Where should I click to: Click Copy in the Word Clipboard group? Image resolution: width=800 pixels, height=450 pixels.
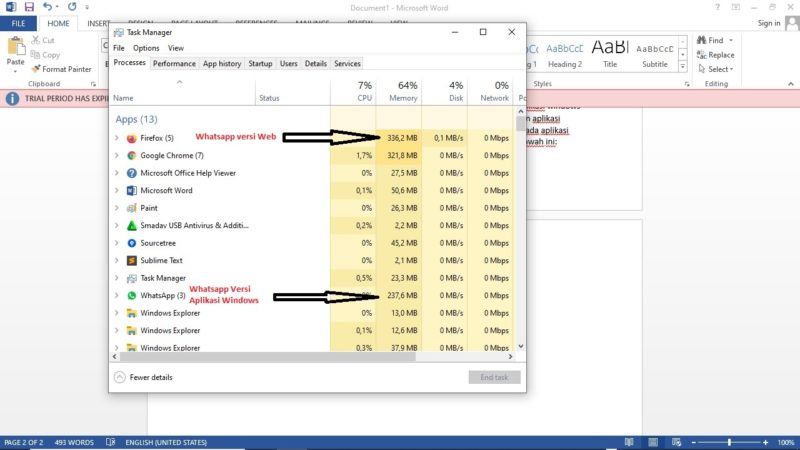45,55
